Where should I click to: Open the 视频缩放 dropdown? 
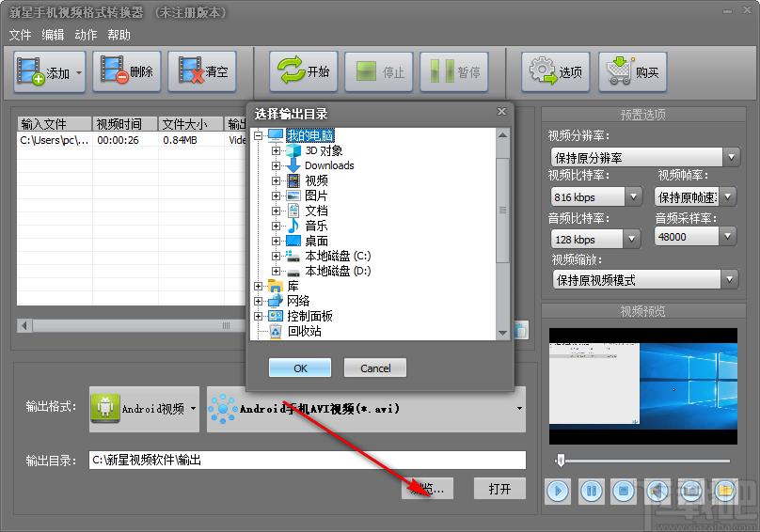coord(729,279)
